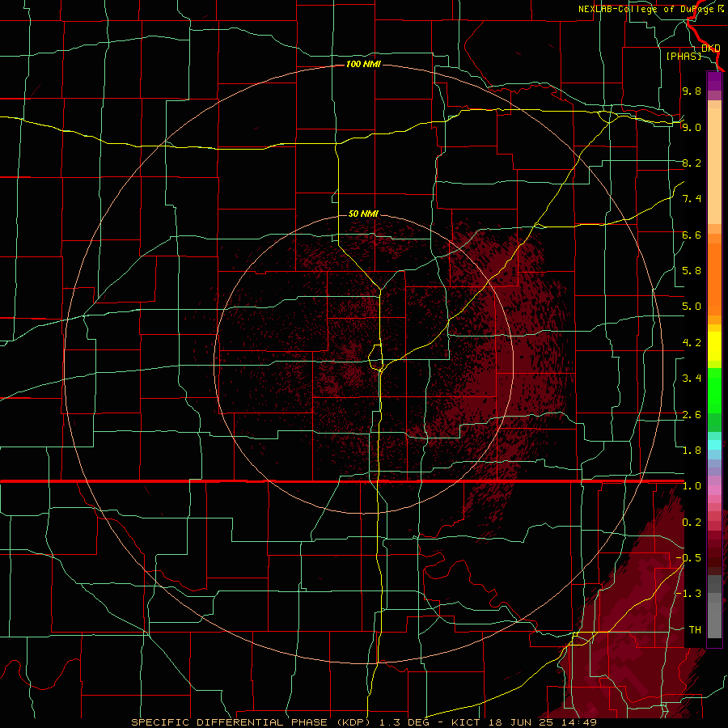
Task: Pick the cyan band on the color scale
Action: [x=714, y=445]
